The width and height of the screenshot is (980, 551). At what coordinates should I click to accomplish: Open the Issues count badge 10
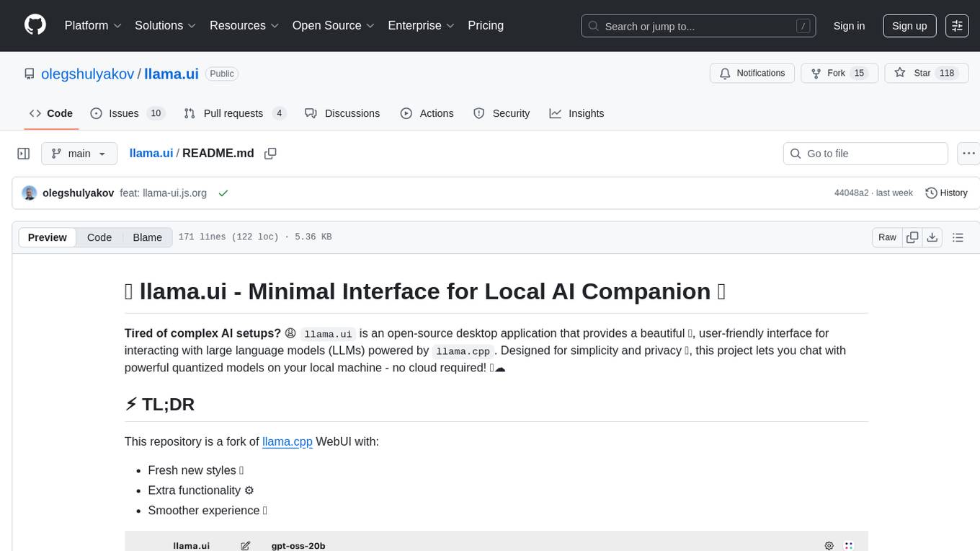tap(155, 113)
